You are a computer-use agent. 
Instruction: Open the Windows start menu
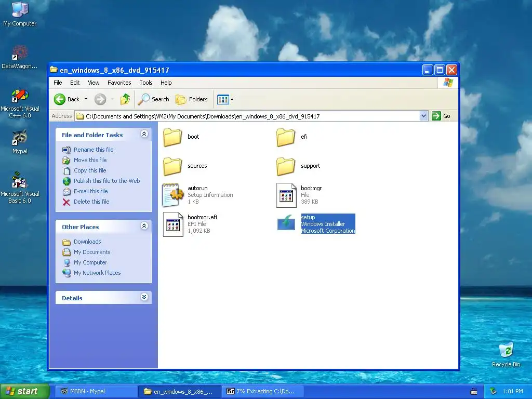pos(25,391)
